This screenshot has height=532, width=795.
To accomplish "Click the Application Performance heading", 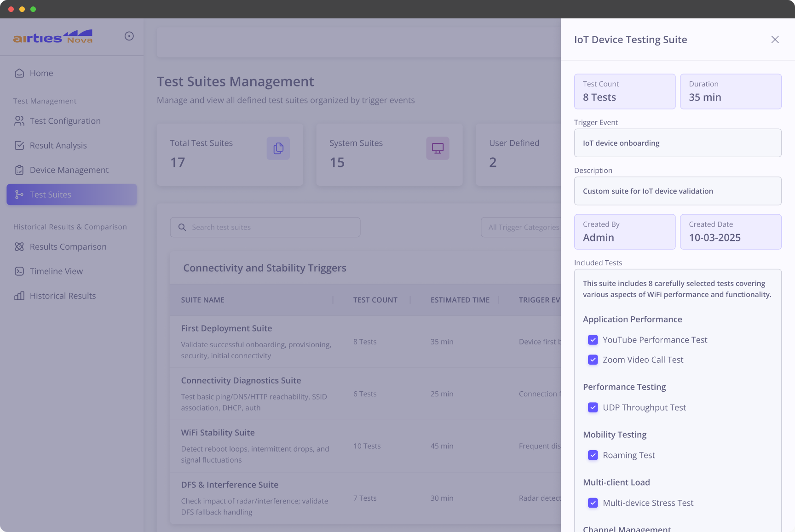I will tap(632, 319).
